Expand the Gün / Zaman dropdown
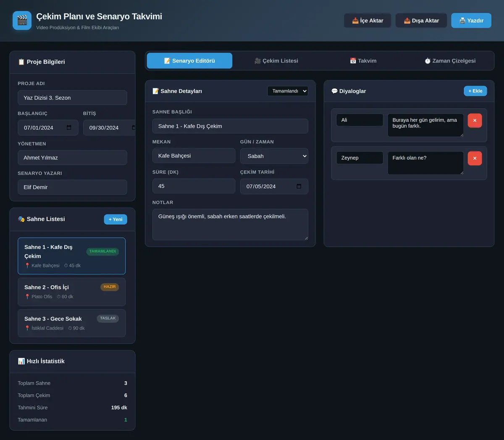 (x=274, y=156)
